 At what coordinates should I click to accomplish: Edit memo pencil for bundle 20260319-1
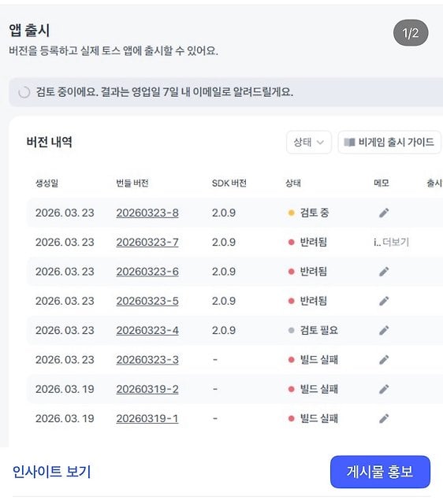pos(384,418)
